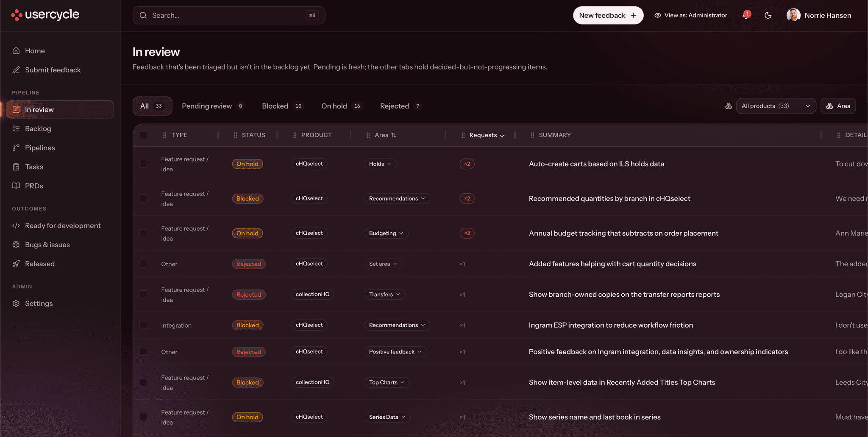Open the Set area dropdown
This screenshot has height=437, width=868.
(x=383, y=264)
